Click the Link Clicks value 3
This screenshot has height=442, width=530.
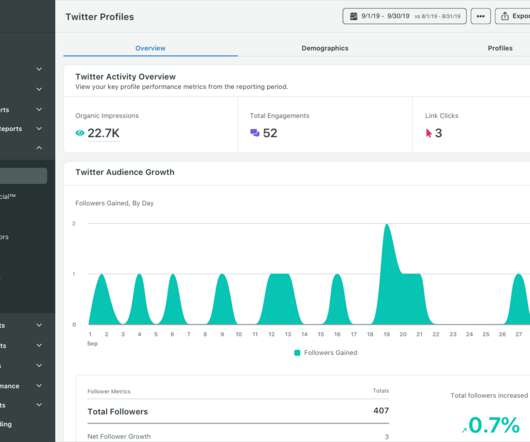(438, 133)
